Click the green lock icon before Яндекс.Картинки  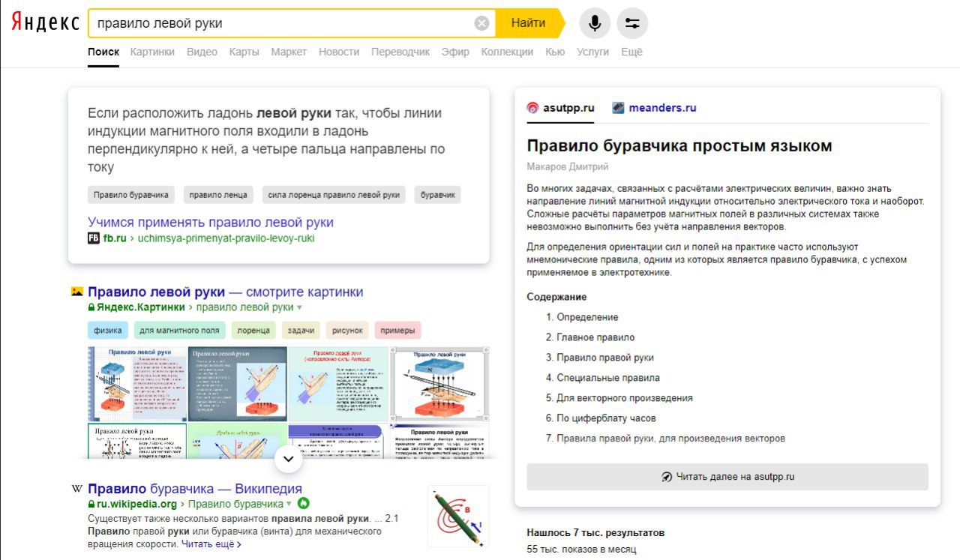pyautogui.click(x=91, y=307)
